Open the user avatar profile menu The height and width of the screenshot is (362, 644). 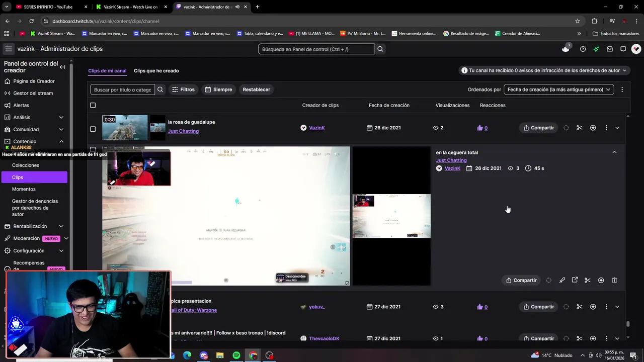636,49
